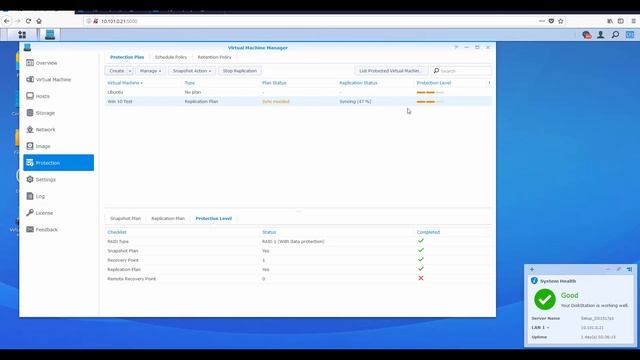Click the Plan Status column header
The height and width of the screenshot is (360, 640).
pos(274,83)
